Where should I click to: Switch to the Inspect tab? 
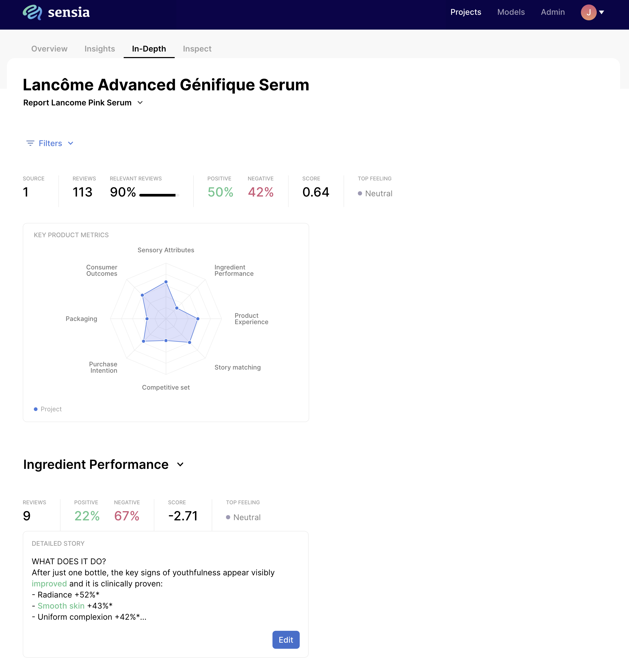coord(197,49)
